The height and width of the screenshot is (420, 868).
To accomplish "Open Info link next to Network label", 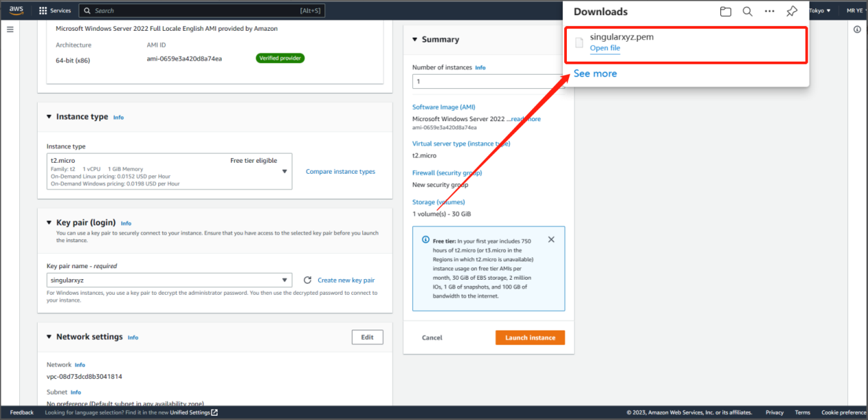I will (x=80, y=365).
